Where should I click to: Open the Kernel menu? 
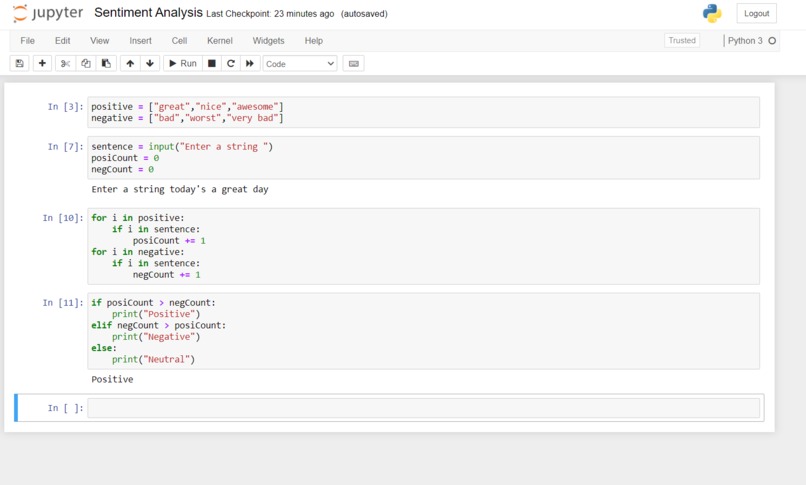point(219,41)
